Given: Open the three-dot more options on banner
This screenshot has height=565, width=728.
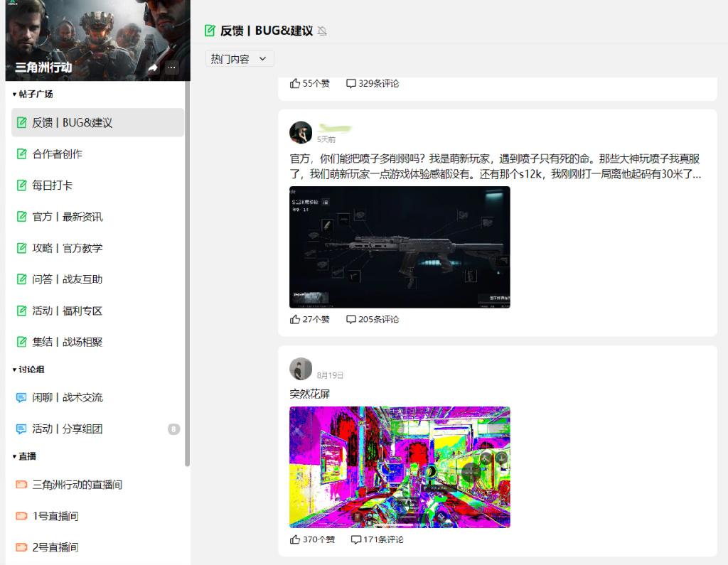Looking at the screenshot, I should coord(172,68).
